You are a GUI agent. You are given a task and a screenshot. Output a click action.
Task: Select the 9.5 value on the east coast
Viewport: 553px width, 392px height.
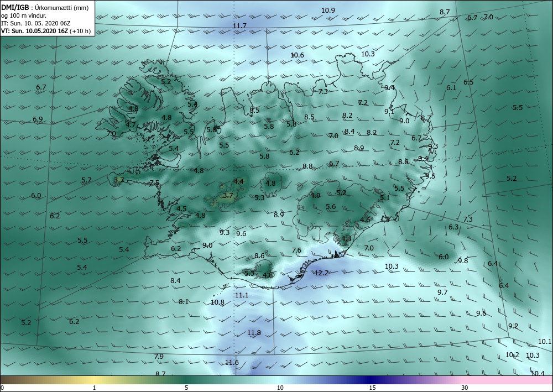tap(430, 176)
